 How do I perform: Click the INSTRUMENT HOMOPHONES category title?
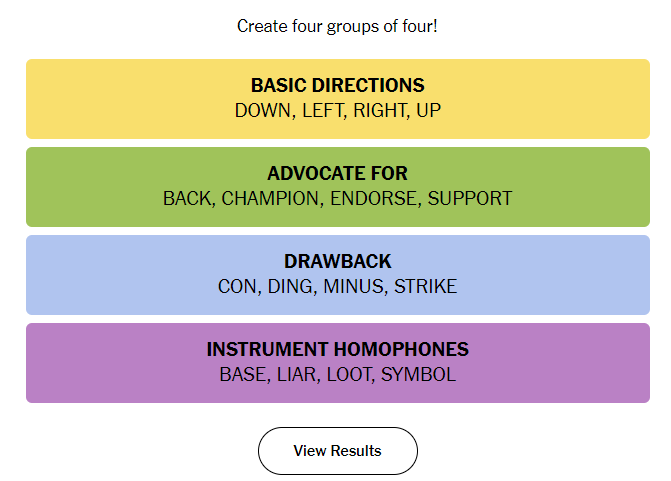(x=338, y=349)
